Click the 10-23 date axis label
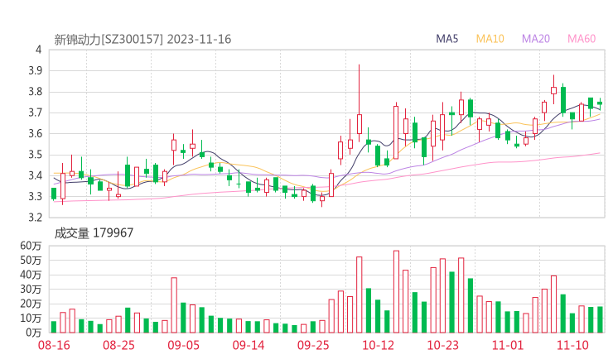The width and height of the screenshot is (613, 364). (x=442, y=345)
